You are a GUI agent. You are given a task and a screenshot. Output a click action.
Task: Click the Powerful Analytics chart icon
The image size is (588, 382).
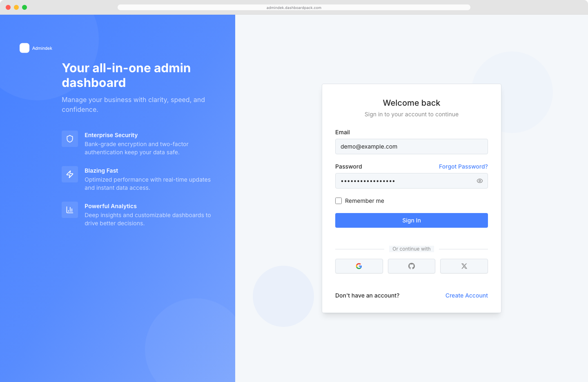coord(70,210)
